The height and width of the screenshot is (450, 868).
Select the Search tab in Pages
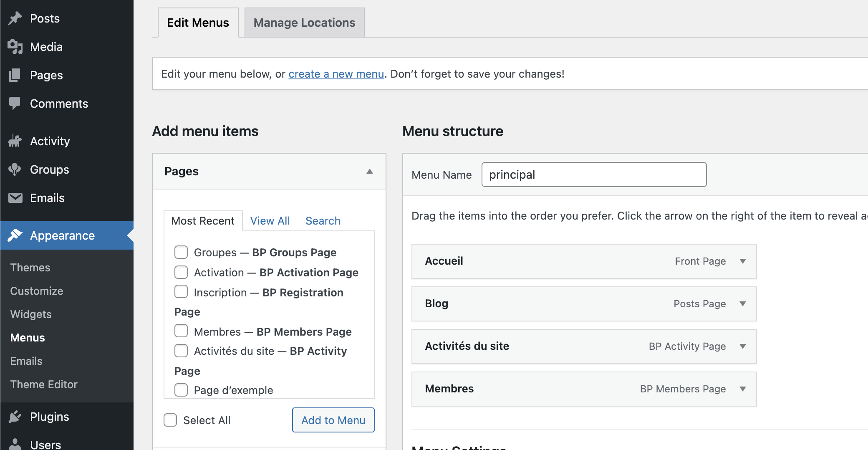point(323,221)
